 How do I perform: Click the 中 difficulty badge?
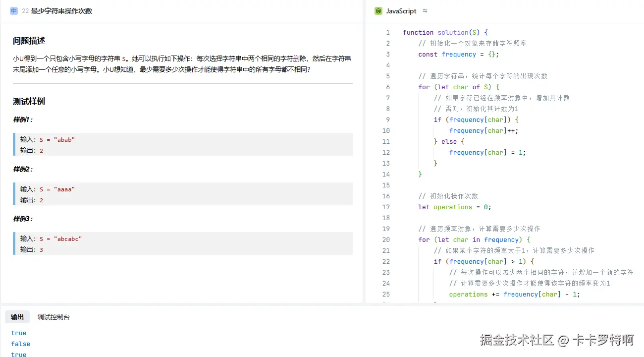tap(13, 10)
